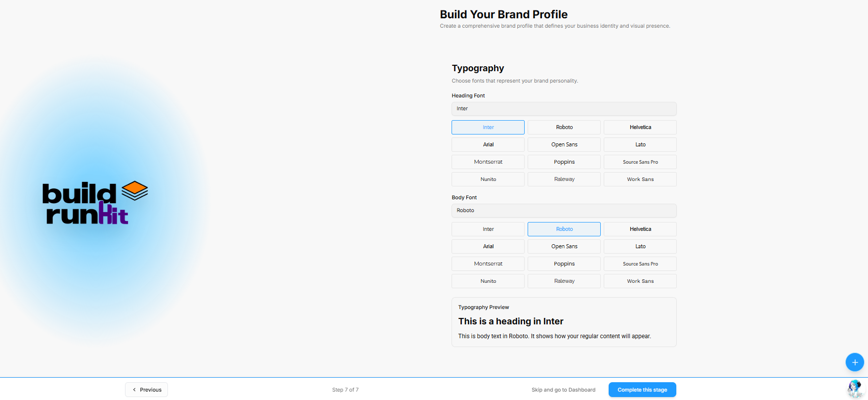
Task: Pick Helvetica for body font
Action: tap(640, 229)
